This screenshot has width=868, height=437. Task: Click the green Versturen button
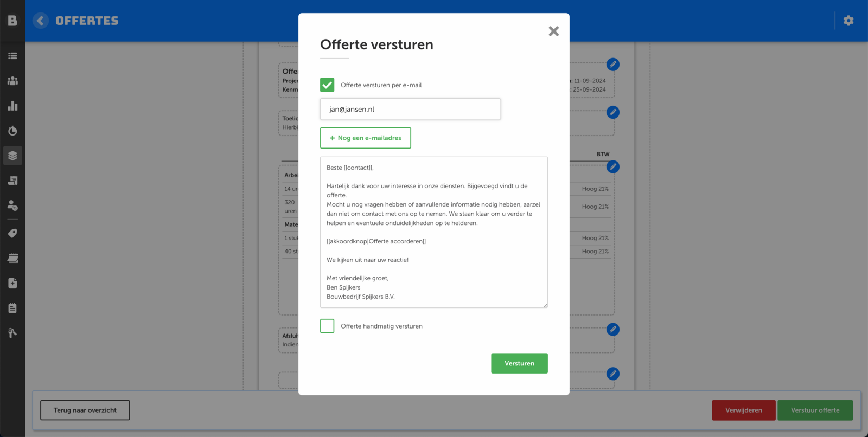coord(519,363)
